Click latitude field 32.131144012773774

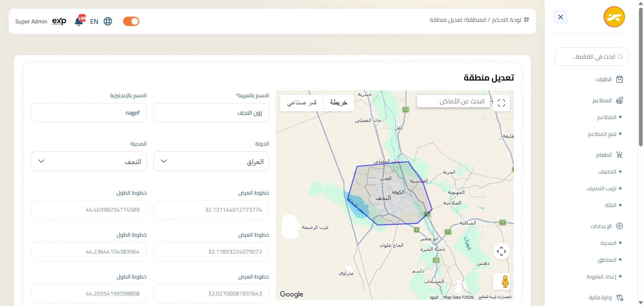[x=211, y=210]
